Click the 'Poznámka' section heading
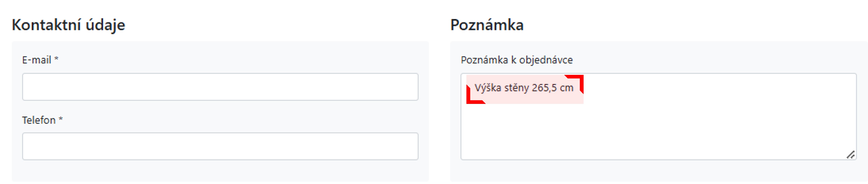This screenshot has height=184, width=868. coord(487,25)
